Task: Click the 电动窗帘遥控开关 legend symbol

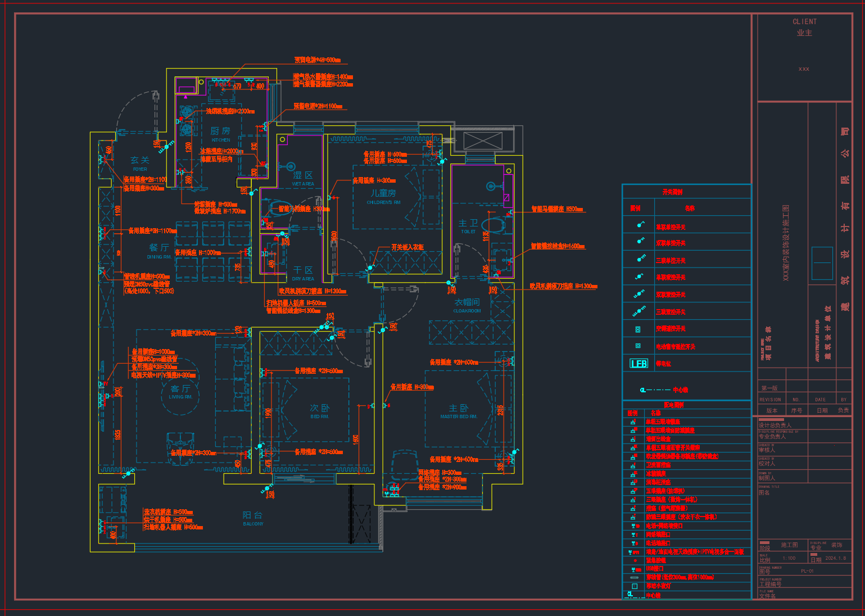Action: pos(638,346)
